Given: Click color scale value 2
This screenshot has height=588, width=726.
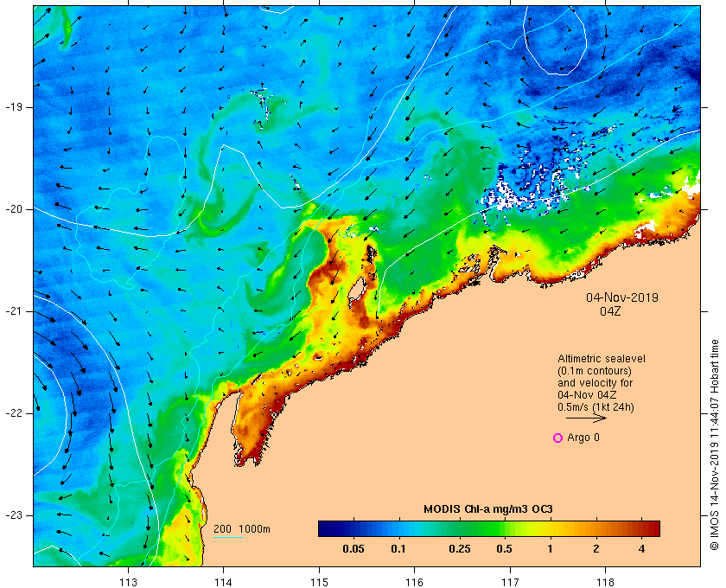Looking at the screenshot, I should pos(595,549).
